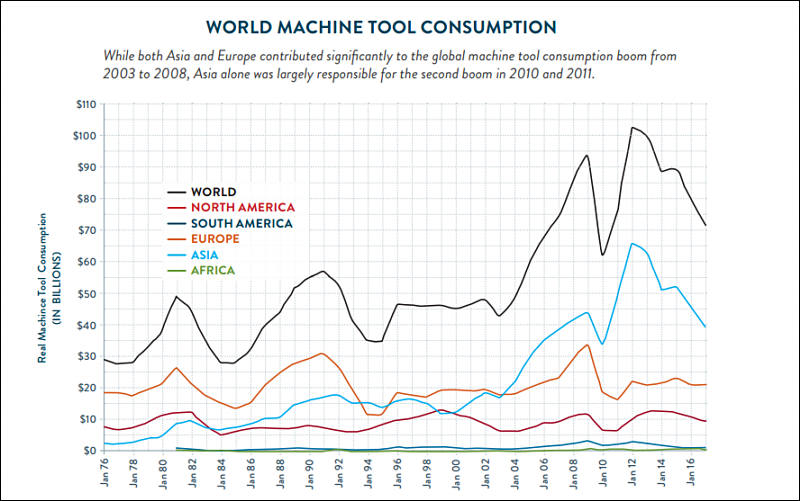Click the Jan 86 x-axis label

click(x=252, y=472)
